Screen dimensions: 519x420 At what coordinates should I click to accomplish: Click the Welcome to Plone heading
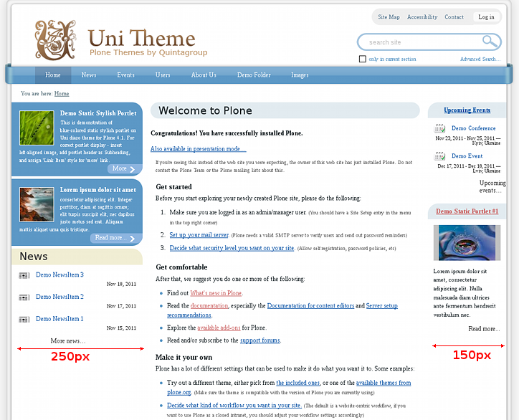pos(205,110)
